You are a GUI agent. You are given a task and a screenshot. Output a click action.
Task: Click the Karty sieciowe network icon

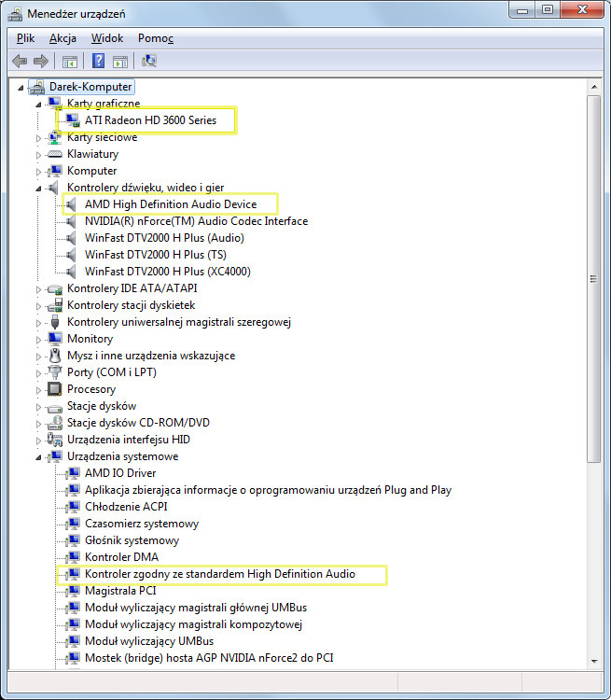coord(55,137)
